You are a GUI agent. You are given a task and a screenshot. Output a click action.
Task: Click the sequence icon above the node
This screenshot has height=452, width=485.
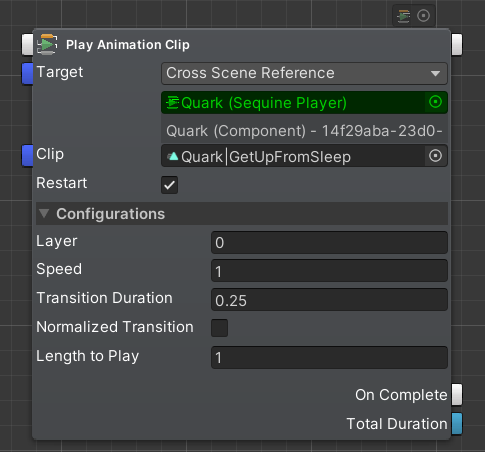[404, 16]
